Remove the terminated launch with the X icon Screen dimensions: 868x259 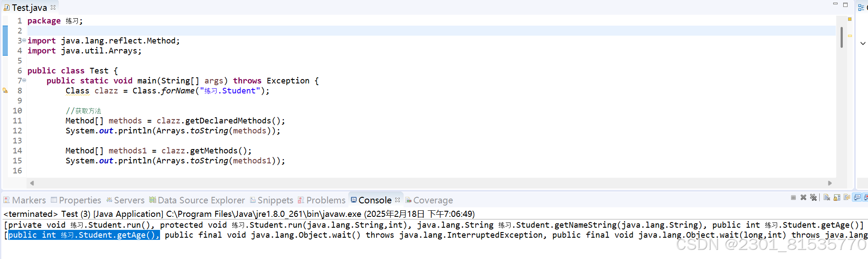803,198
